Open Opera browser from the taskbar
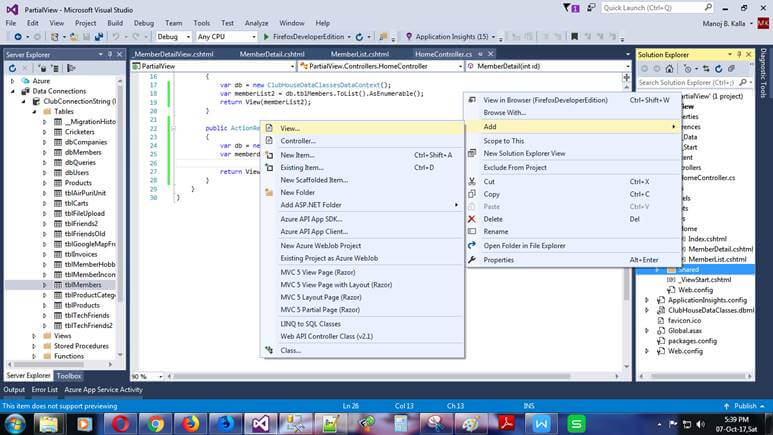 120,424
